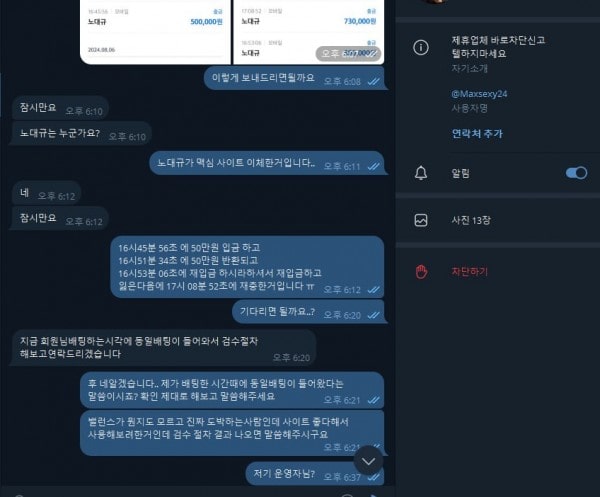Viewport: 600px width, 497px height.
Task: Click 연락처 추가 to add contact
Action: (477, 134)
